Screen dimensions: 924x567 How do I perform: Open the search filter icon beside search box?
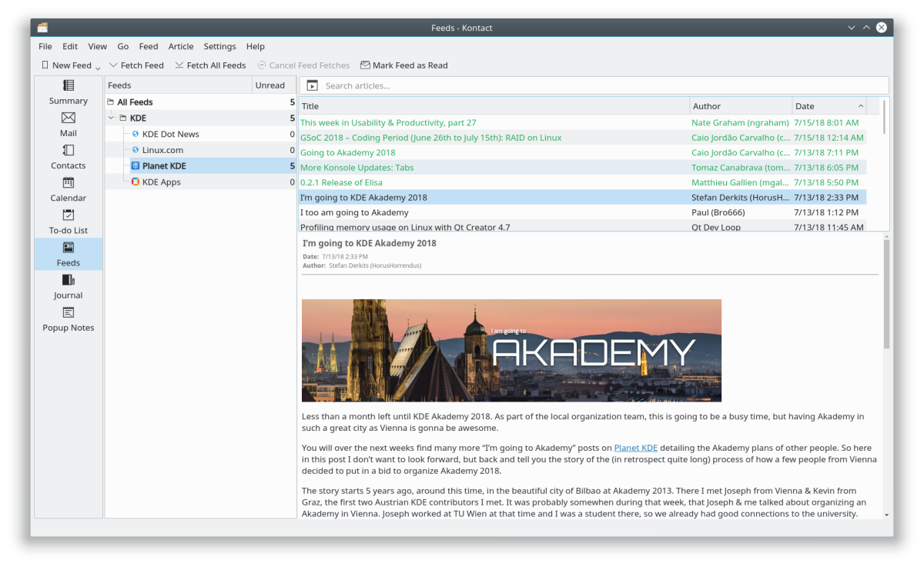pos(312,85)
